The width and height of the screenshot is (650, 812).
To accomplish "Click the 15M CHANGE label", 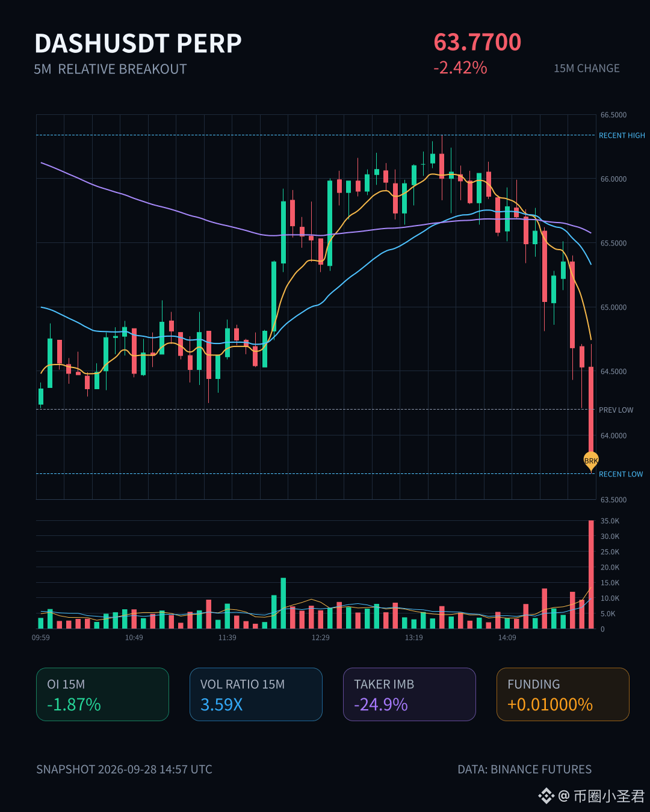I will (x=587, y=69).
